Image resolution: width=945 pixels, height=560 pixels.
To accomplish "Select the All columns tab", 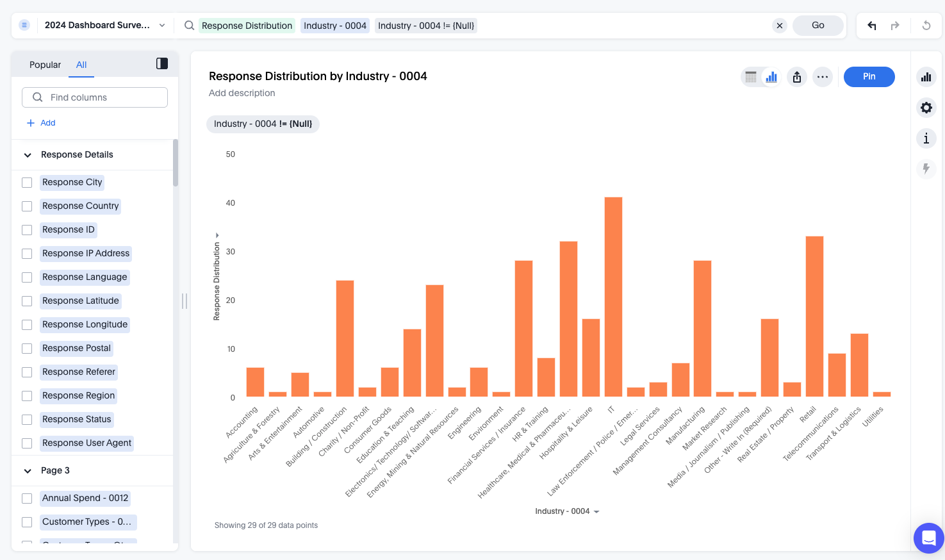I will 81,65.
